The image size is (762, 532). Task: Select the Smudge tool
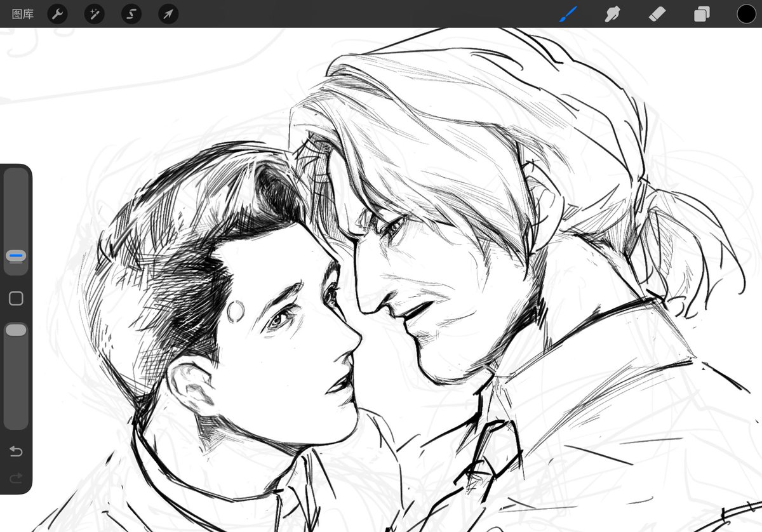point(612,14)
